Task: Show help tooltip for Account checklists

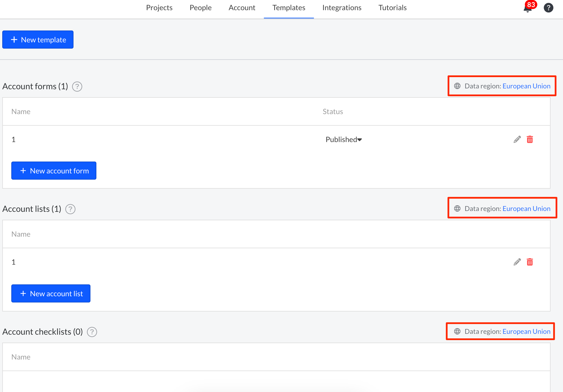Action: coord(92,332)
